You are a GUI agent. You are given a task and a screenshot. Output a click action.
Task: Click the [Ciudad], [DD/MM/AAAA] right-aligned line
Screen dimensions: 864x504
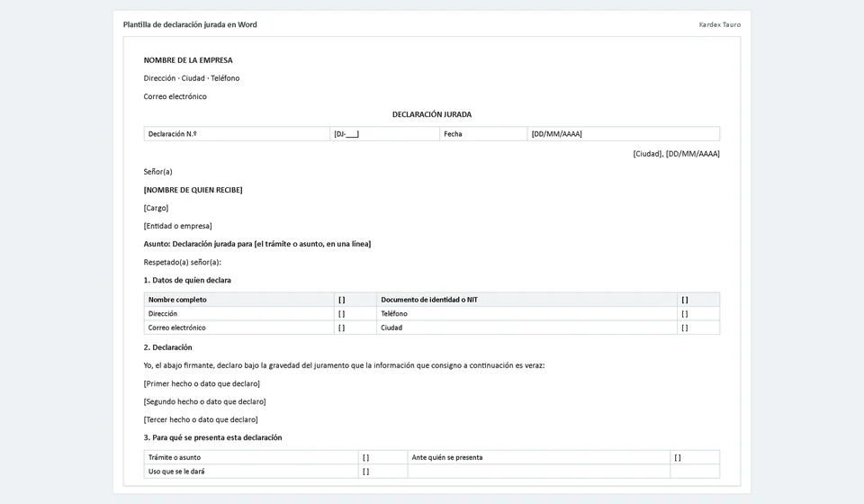tap(676, 154)
